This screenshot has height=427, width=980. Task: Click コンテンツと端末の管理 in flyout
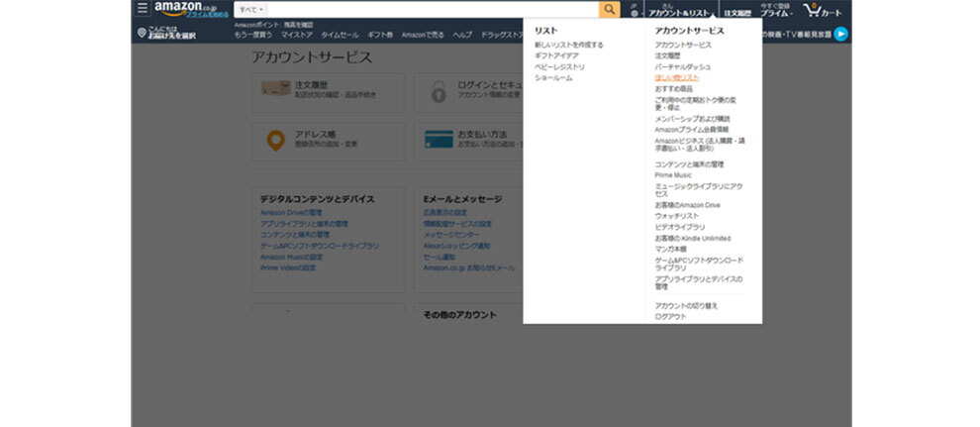[689, 164]
